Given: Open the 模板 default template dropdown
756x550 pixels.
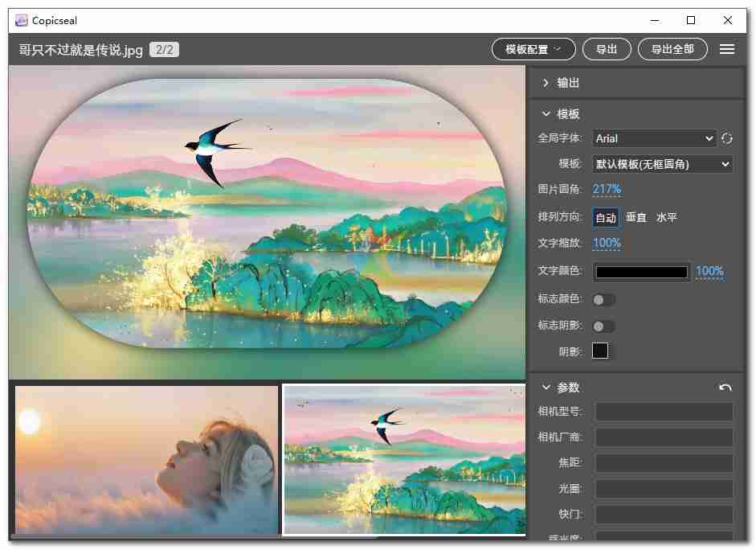Looking at the screenshot, I should click(663, 164).
